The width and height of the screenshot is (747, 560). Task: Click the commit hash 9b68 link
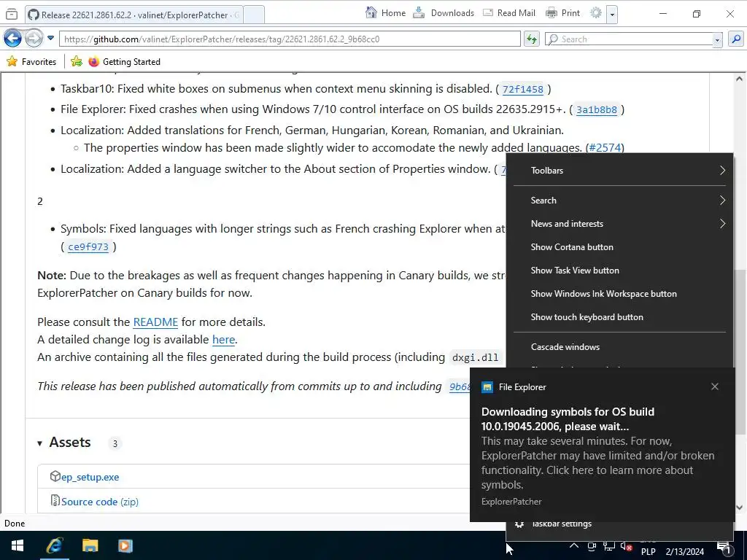coord(459,386)
